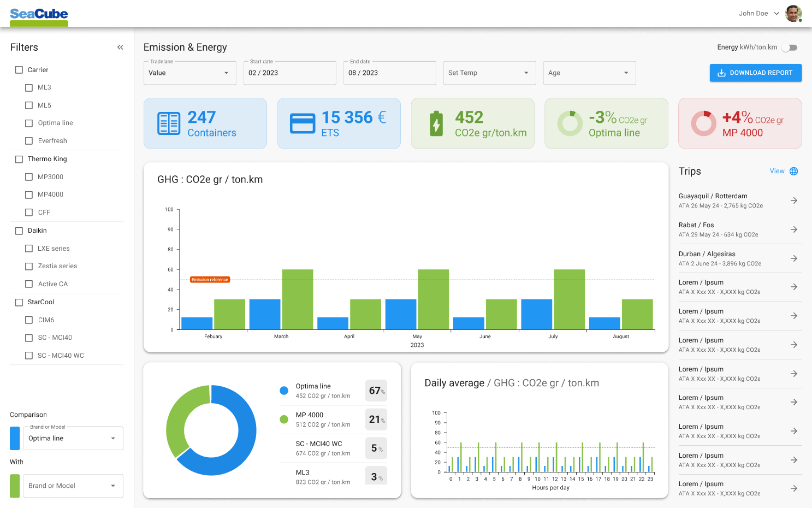Click the blue comparison color swatch
Screen dimensions: 812x508
tap(15, 438)
